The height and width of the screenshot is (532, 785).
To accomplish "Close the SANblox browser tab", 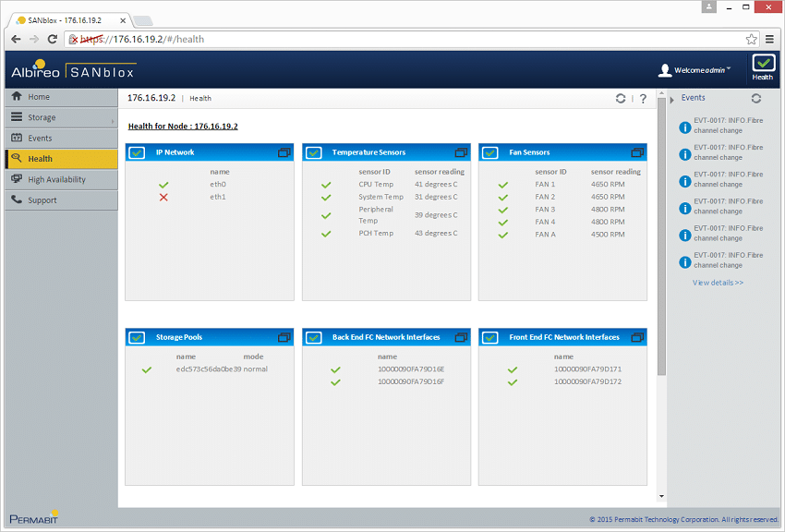I will [x=123, y=20].
